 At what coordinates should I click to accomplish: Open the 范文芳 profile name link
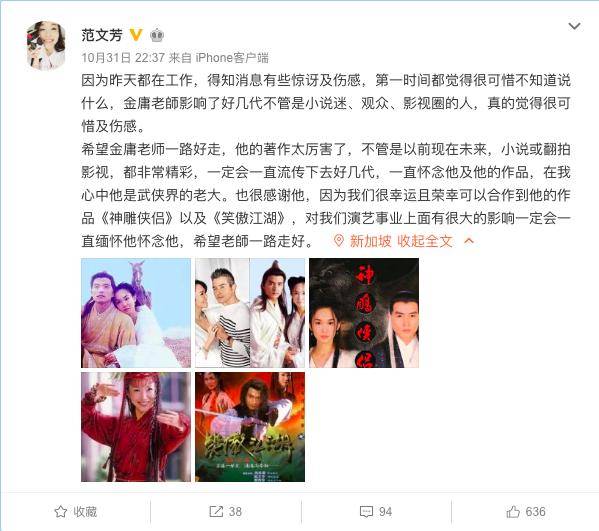pyautogui.click(x=102, y=35)
